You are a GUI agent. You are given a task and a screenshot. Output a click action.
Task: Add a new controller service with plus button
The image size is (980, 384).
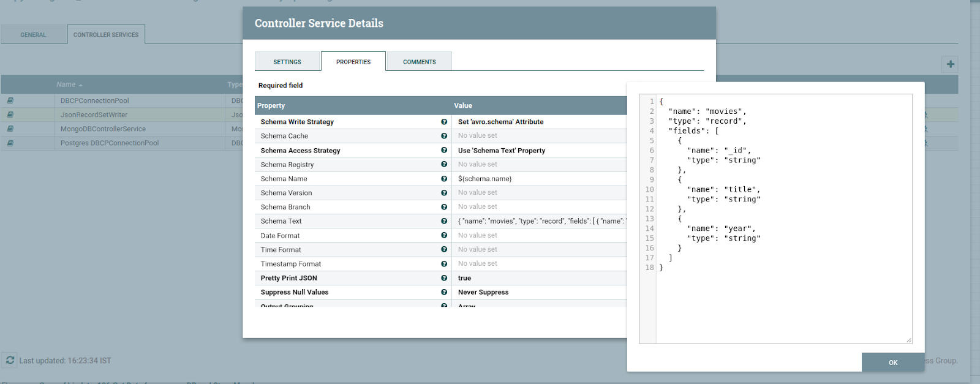tap(950, 64)
